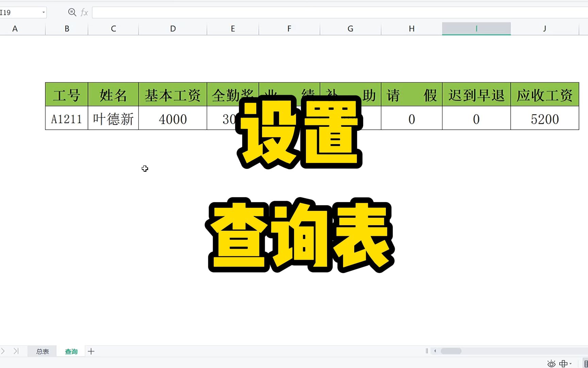Expand the reading mode dropdown arrow
Viewport: 588px width, 368px height.
[571, 364]
